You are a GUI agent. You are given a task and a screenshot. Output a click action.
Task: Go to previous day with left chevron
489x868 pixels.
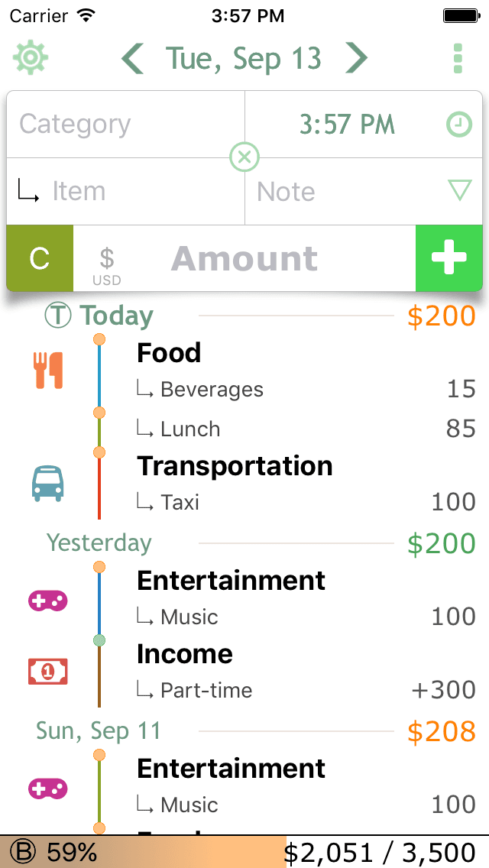click(131, 57)
